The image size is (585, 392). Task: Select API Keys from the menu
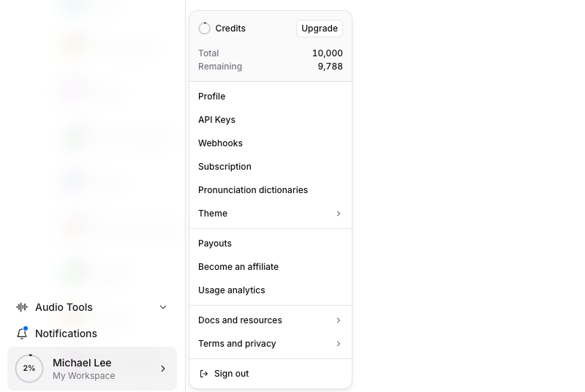pos(271,120)
